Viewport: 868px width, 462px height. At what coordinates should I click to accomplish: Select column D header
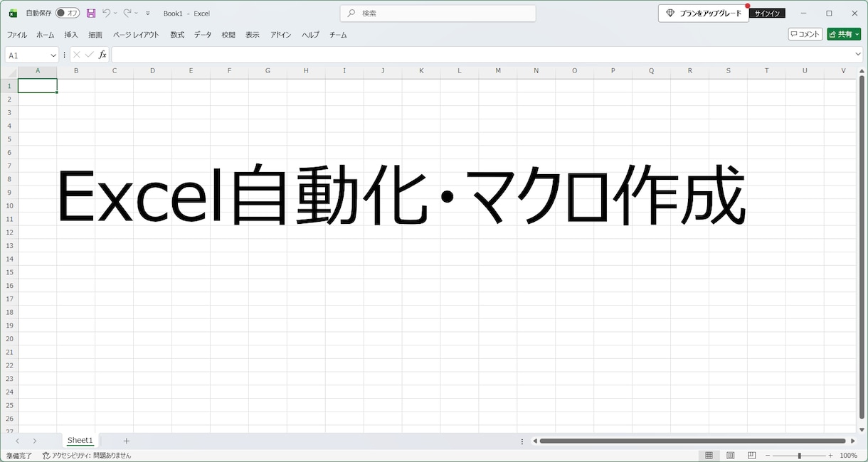point(152,71)
